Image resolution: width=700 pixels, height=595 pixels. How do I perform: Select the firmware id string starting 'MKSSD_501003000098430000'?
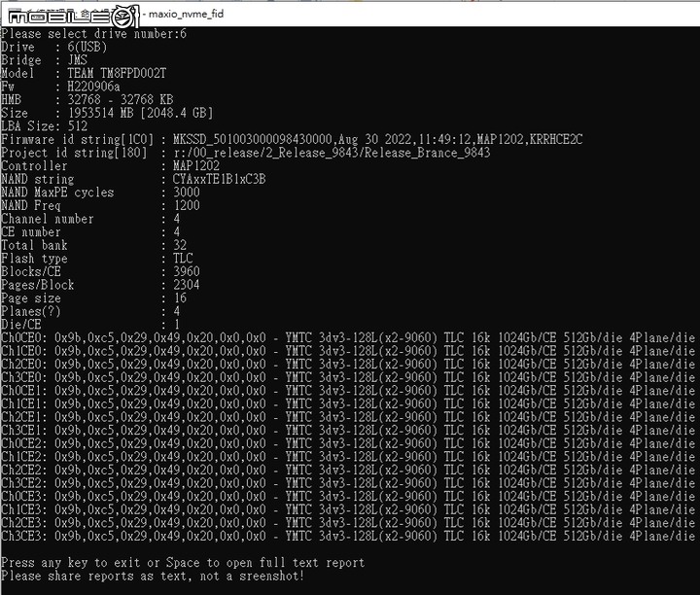coord(378,140)
